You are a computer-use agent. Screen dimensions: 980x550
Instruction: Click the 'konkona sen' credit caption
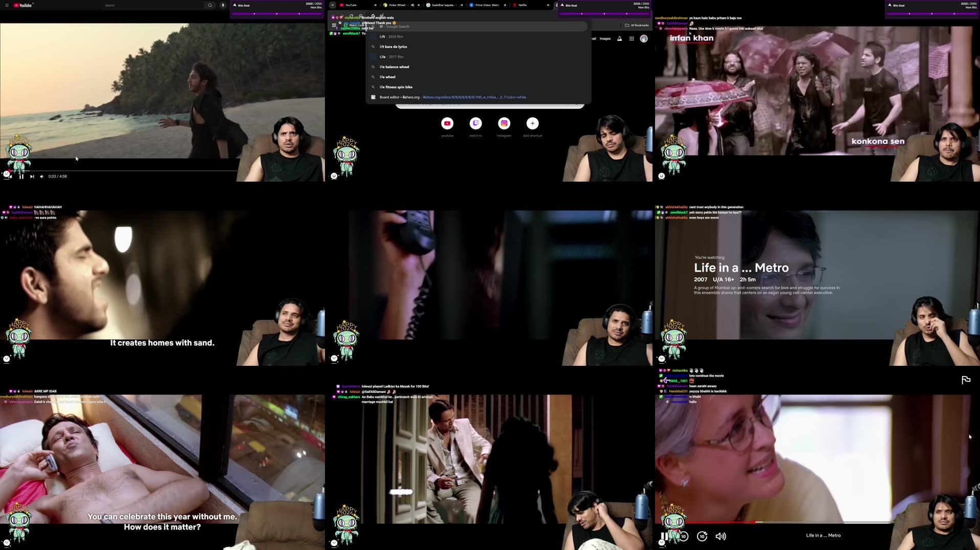click(878, 141)
